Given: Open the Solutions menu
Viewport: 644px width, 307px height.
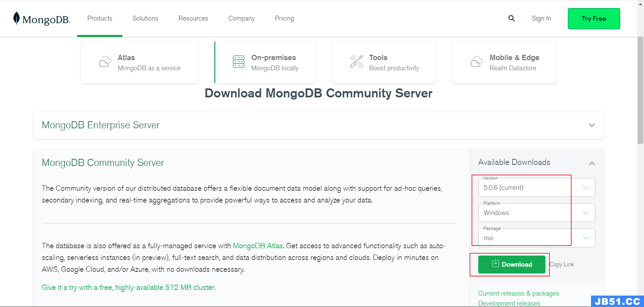Looking at the screenshot, I should point(145,18).
